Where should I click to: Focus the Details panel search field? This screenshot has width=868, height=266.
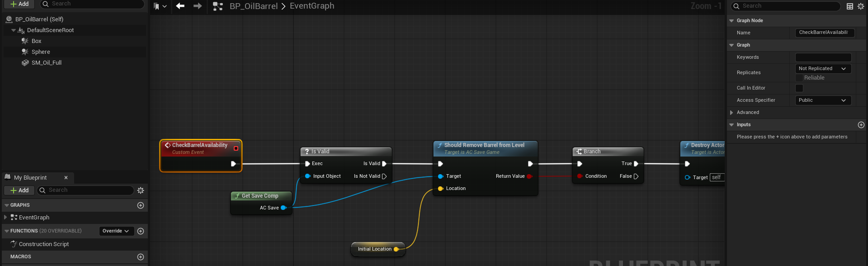(785, 6)
